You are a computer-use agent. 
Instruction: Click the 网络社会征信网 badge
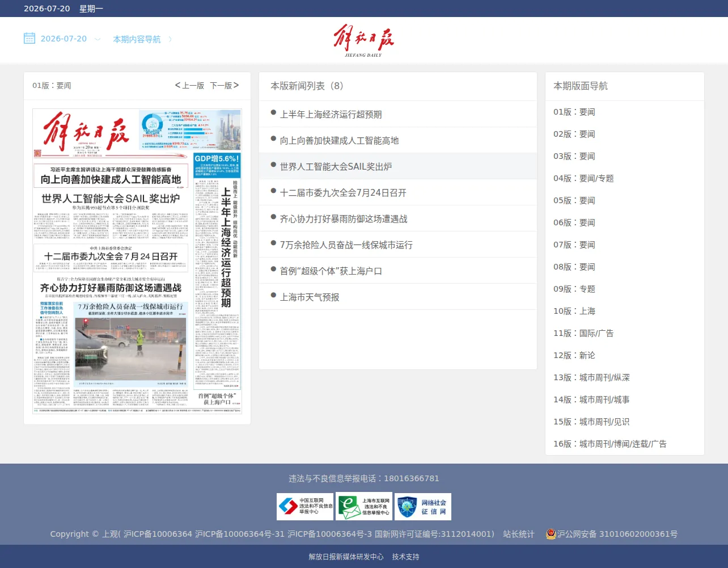423,507
